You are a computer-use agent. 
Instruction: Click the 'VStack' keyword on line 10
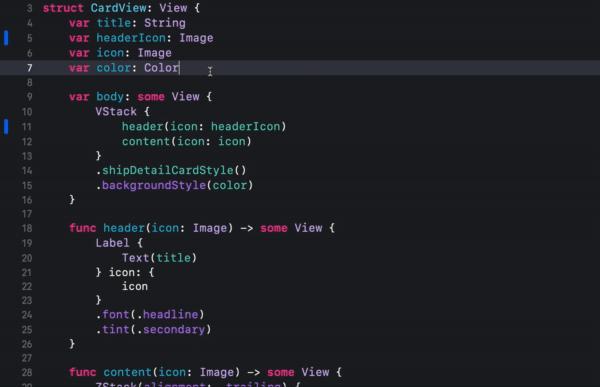[116, 111]
